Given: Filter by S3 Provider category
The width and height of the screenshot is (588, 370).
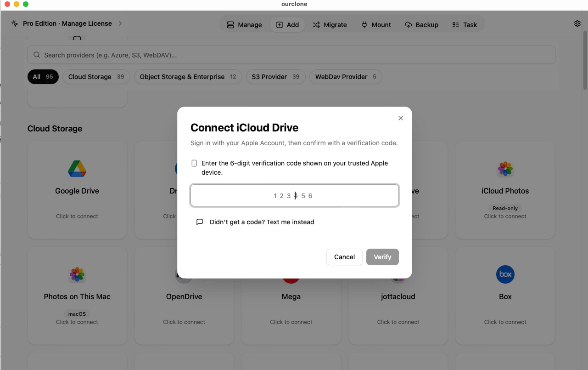Looking at the screenshot, I should [x=275, y=77].
